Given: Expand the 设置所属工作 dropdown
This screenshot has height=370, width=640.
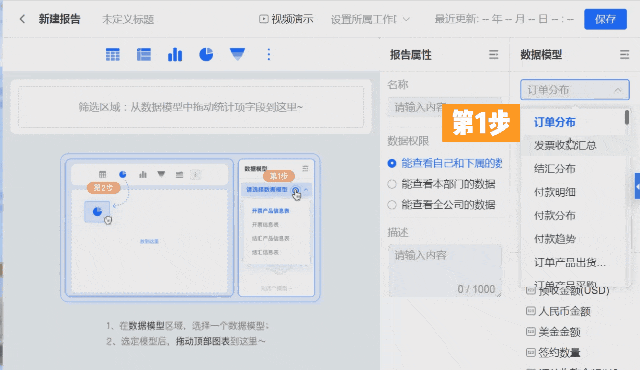Looking at the screenshot, I should coord(370,19).
